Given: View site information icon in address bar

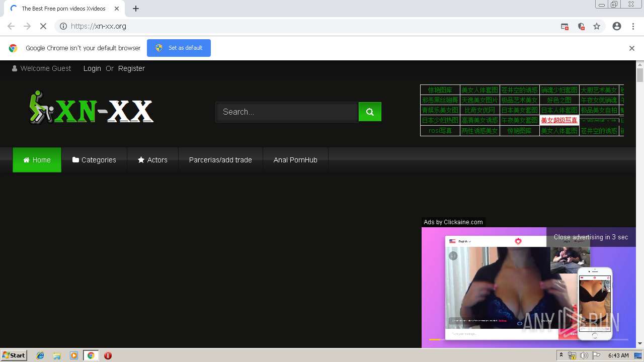Looking at the screenshot, I should (x=63, y=26).
